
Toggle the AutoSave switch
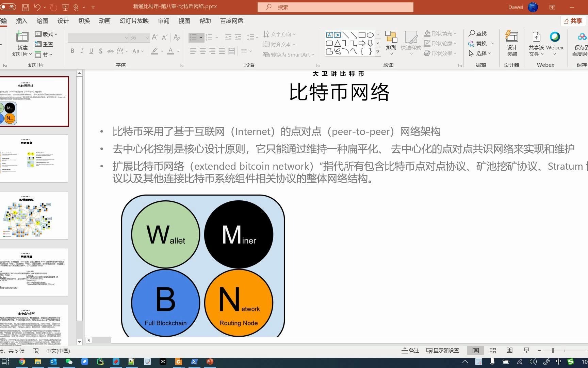[7, 7]
